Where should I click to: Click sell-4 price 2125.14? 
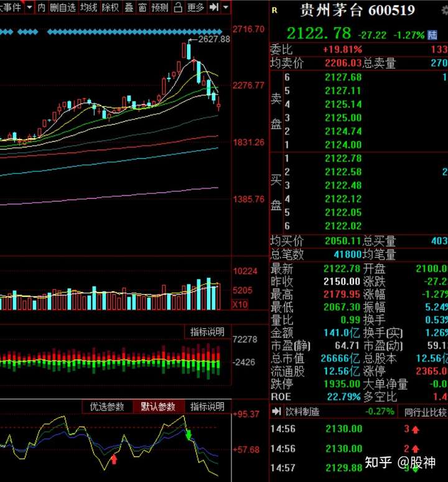[343, 104]
